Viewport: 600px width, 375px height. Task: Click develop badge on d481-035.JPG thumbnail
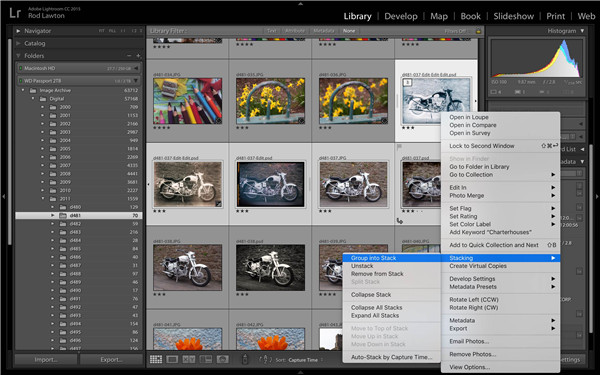click(302, 121)
